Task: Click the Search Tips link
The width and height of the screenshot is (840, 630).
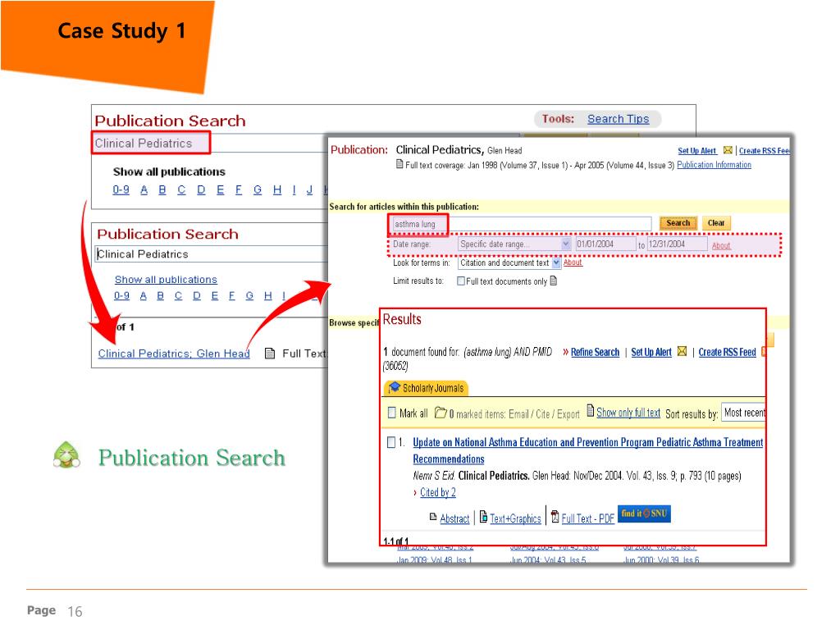Action: pyautogui.click(x=618, y=119)
